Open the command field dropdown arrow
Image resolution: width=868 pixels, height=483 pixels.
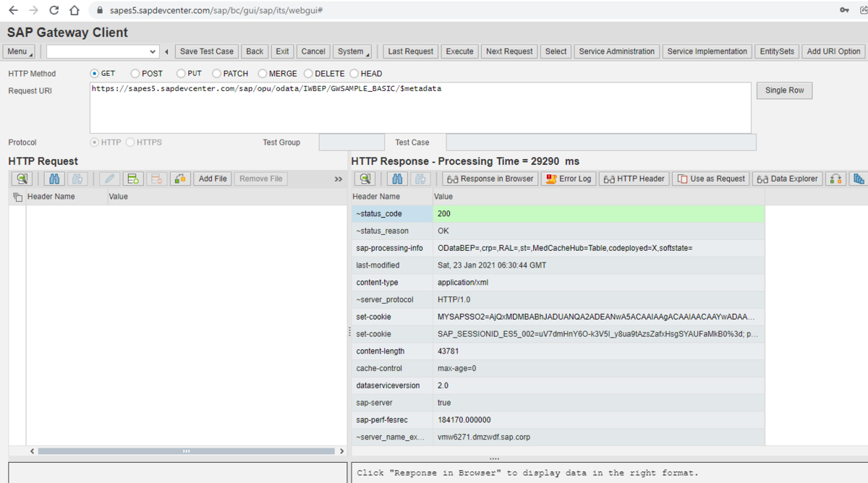(x=152, y=52)
